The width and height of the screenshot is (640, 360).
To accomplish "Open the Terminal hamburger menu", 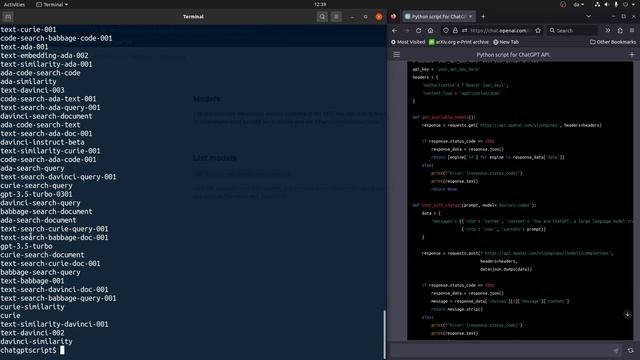I will (336, 17).
